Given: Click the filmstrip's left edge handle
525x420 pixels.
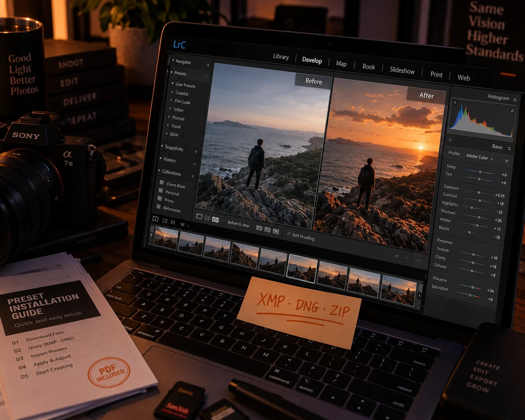Looking at the screenshot, I should click(151, 235).
